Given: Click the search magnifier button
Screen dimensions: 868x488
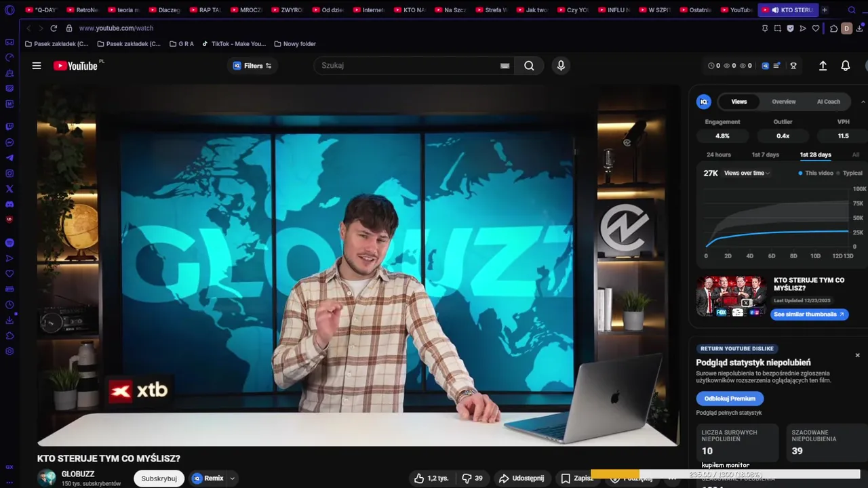Looking at the screenshot, I should 529,66.
